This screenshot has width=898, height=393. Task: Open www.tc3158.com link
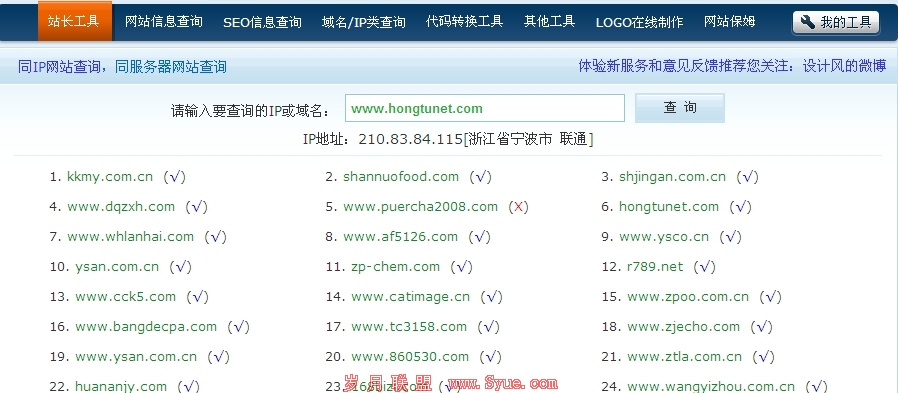pyautogui.click(x=409, y=327)
